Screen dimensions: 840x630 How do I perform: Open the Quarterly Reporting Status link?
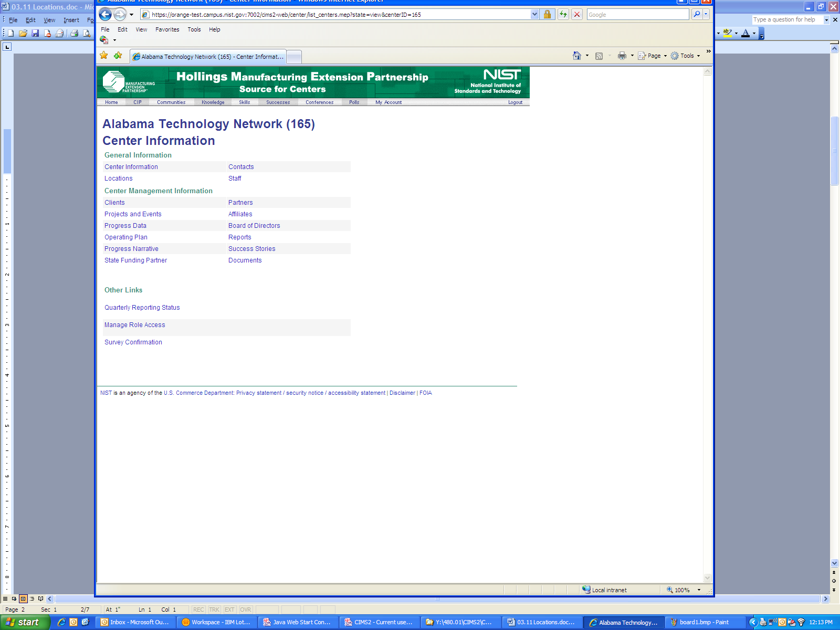tap(142, 308)
